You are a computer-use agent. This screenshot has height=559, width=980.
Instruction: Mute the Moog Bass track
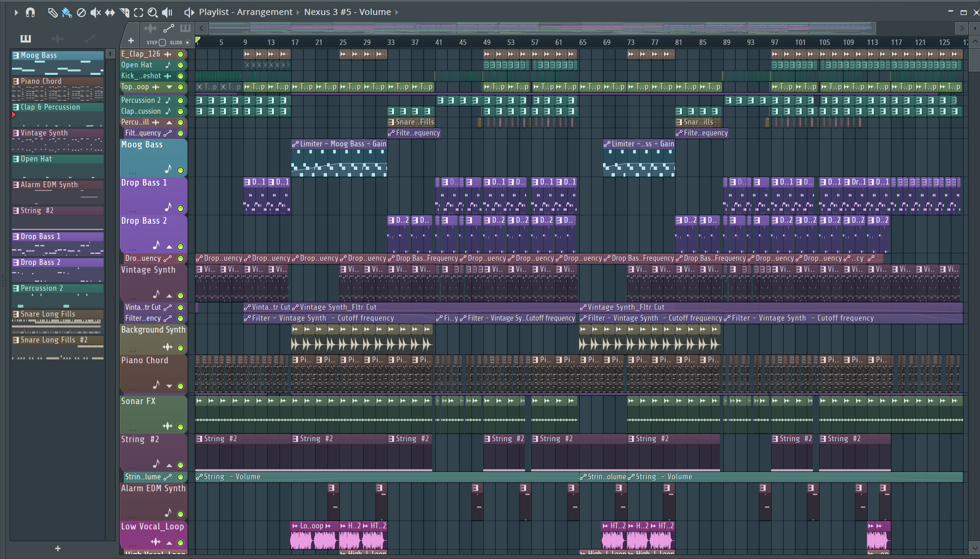(x=180, y=170)
